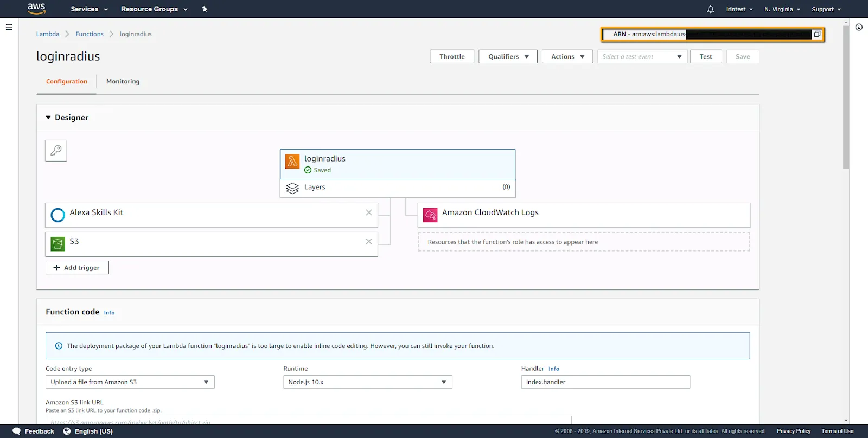Go to Functions breadcrumb link

click(x=90, y=34)
